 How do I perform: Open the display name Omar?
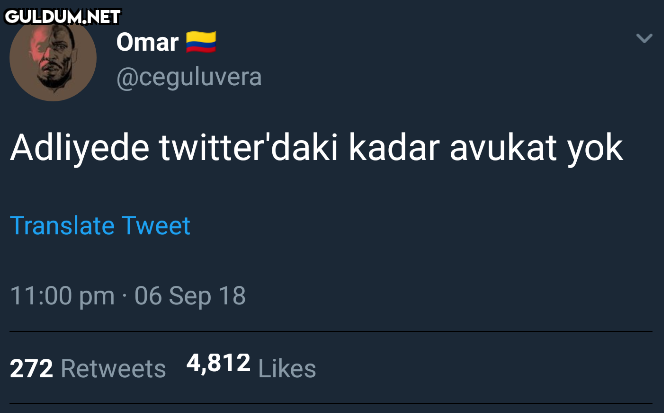coord(147,42)
